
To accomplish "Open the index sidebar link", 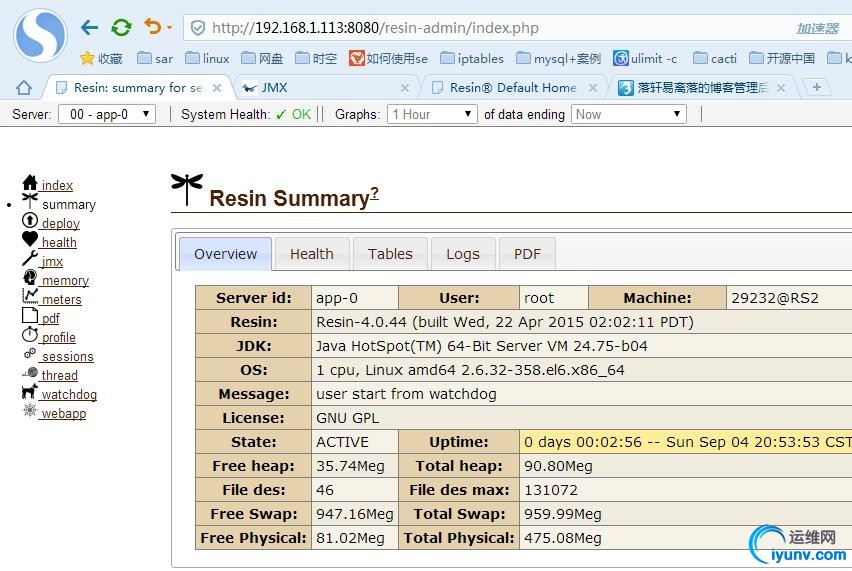I will tap(57, 185).
